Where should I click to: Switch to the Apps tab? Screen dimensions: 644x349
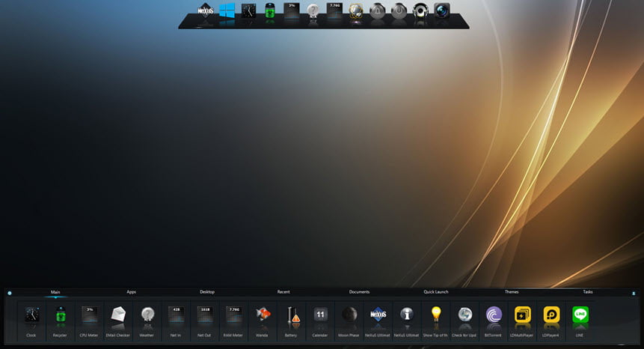tap(132, 292)
